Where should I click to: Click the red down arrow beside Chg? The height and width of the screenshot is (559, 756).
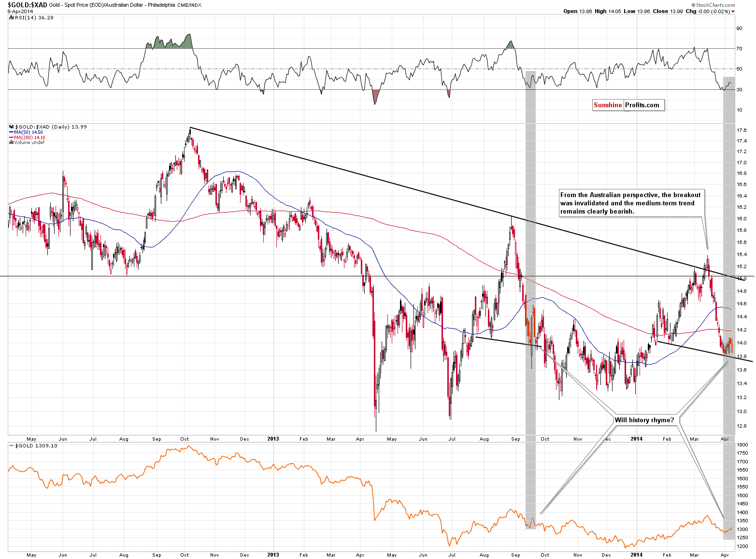[x=733, y=12]
